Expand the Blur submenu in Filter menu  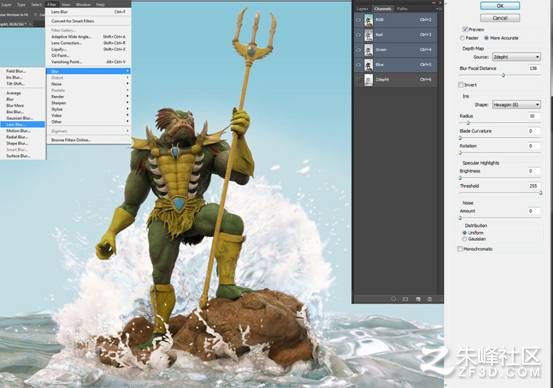tap(88, 71)
